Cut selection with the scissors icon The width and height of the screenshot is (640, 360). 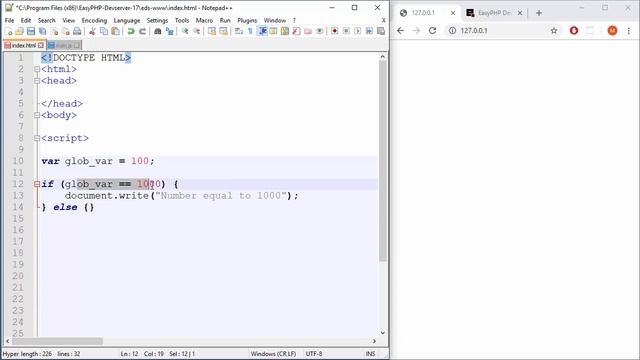(92, 31)
